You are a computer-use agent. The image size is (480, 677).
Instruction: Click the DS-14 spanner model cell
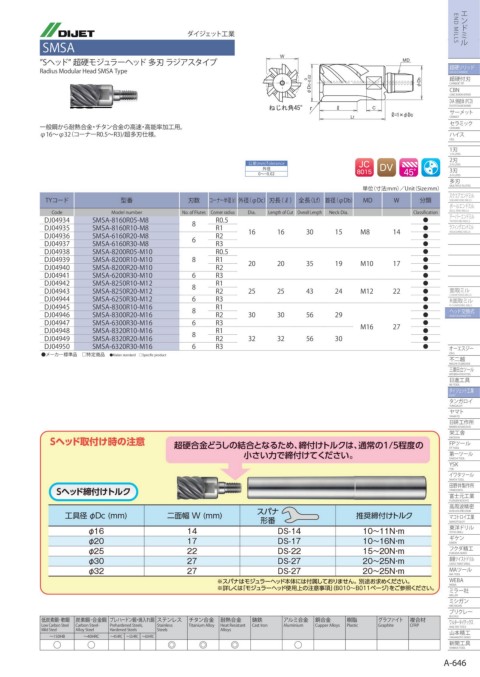[289, 531]
